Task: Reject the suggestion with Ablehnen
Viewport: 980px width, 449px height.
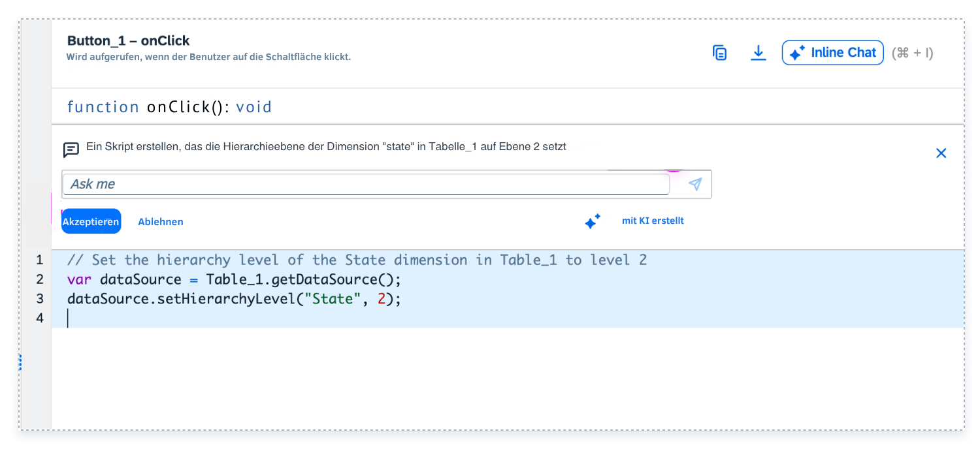Action: (x=161, y=222)
